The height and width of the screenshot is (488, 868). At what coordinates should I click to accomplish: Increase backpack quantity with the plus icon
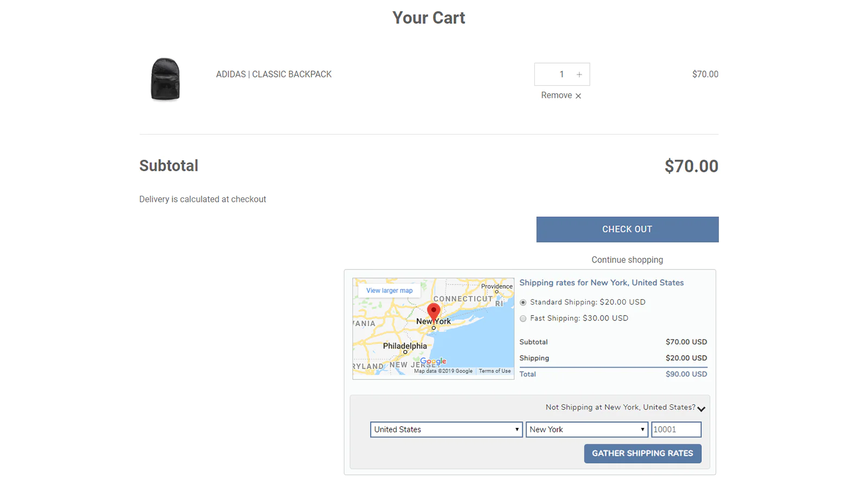pos(579,75)
